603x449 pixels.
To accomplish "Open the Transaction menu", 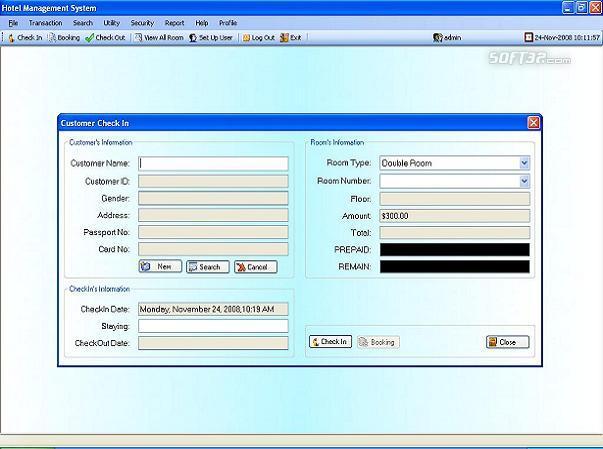I will pos(45,23).
